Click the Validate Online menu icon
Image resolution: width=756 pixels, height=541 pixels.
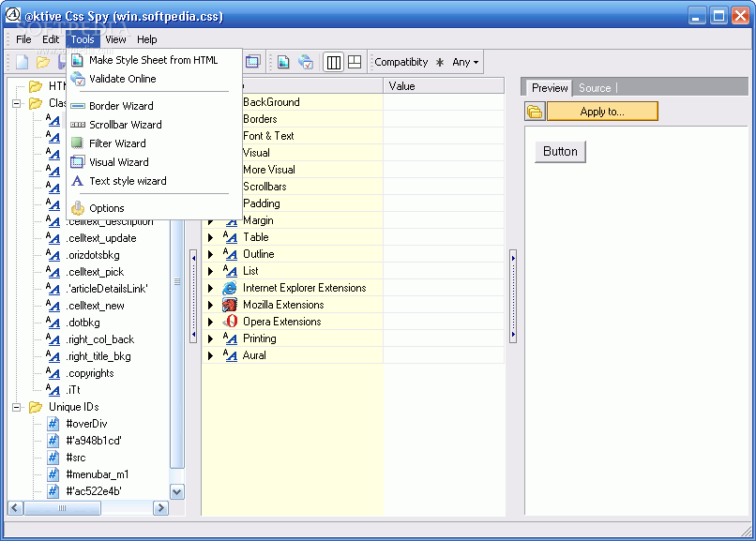(x=77, y=79)
